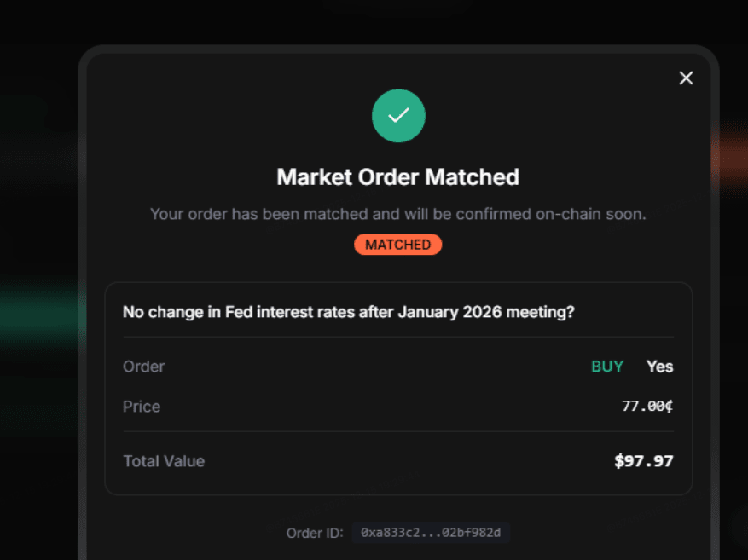Click the Order ID label text
The image size is (748, 560).
[315, 534]
